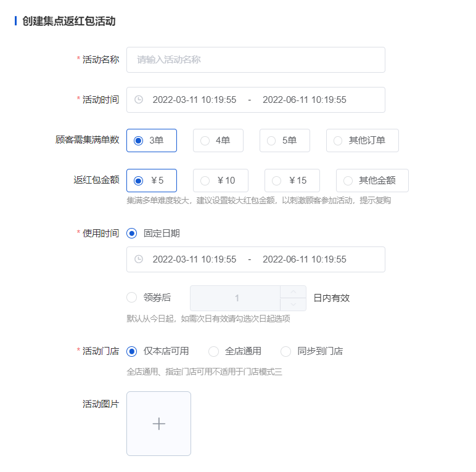Image resolution: width=476 pixels, height=472 pixels.
Task: Select the ¥15 red packet amount
Action: pyautogui.click(x=292, y=181)
